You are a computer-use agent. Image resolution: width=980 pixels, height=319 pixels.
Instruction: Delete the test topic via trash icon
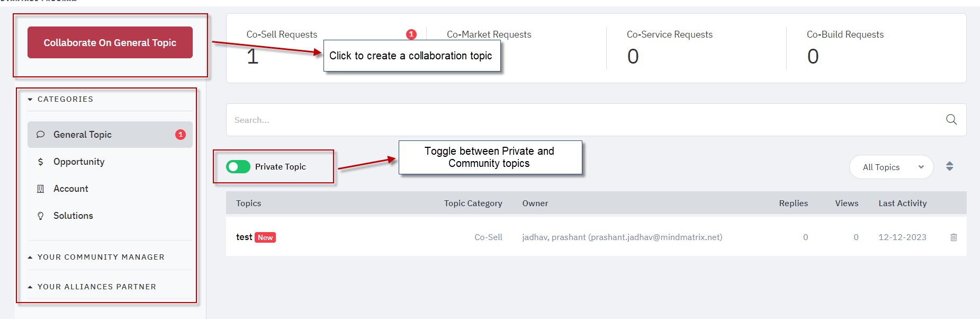pyautogui.click(x=954, y=237)
